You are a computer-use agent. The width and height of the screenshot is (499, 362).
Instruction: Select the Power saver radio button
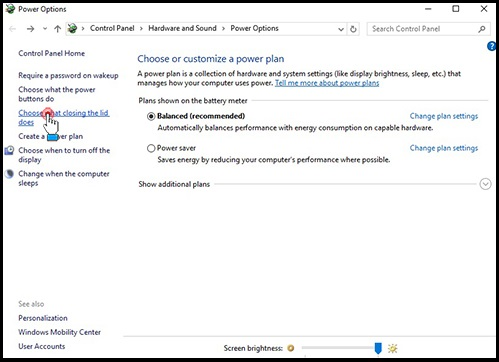(151, 148)
